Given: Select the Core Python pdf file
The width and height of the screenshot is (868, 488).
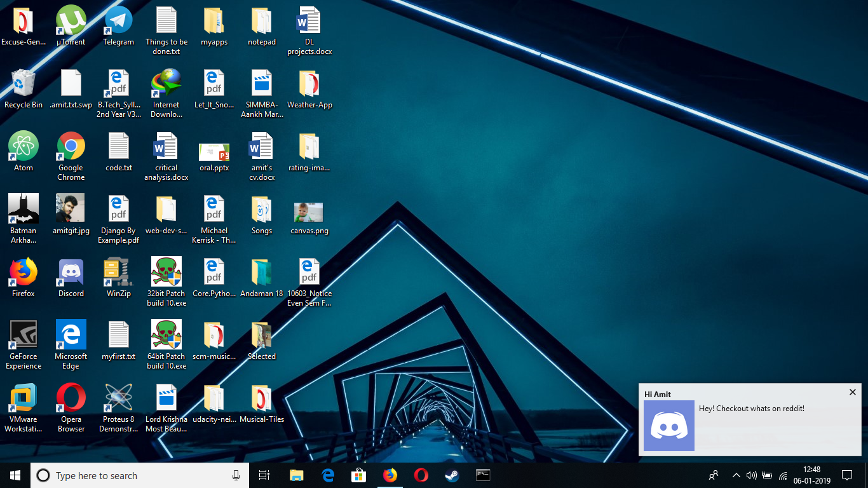Looking at the screenshot, I should click(x=214, y=278).
